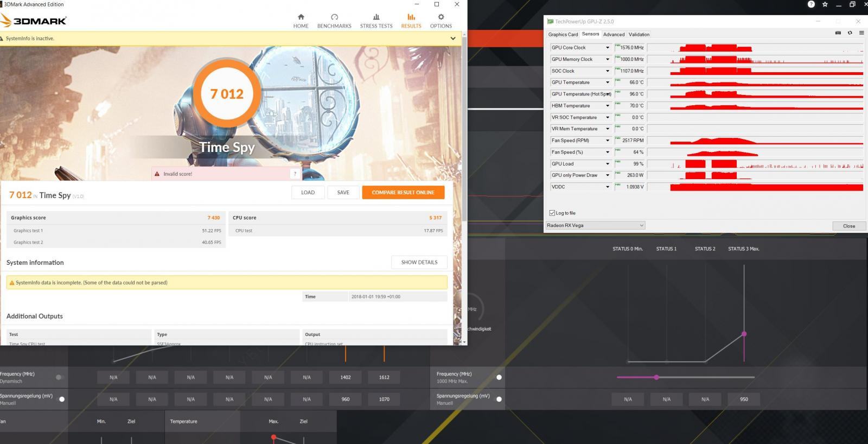Open GPU Memory Clock sensor dropdown
The image size is (868, 444).
608,59
